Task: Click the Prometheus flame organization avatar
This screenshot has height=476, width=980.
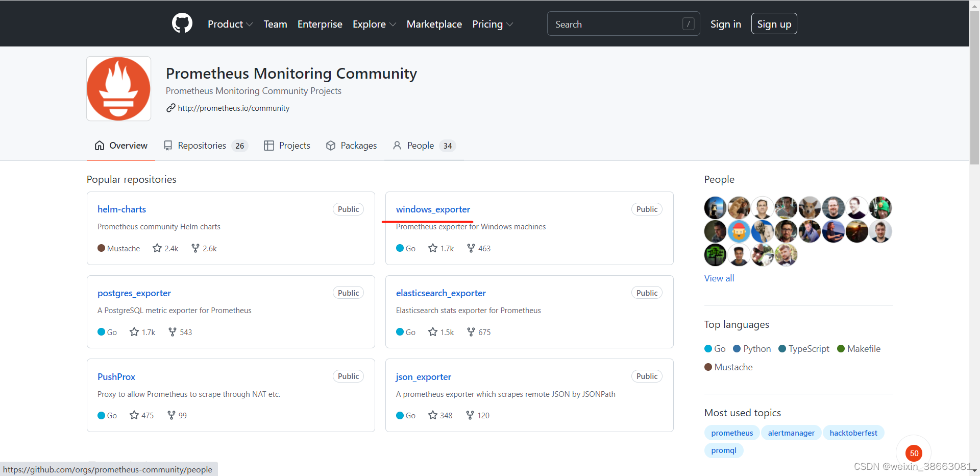Action: tap(118, 88)
